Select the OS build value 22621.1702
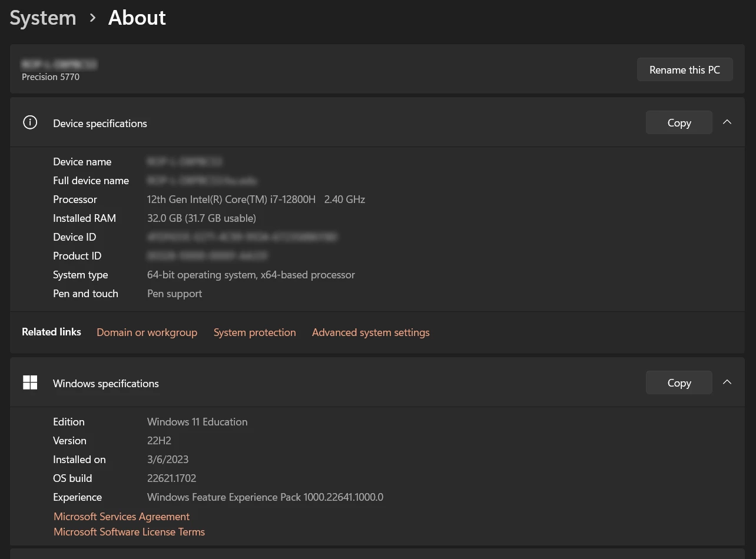The image size is (756, 559). pos(171,478)
